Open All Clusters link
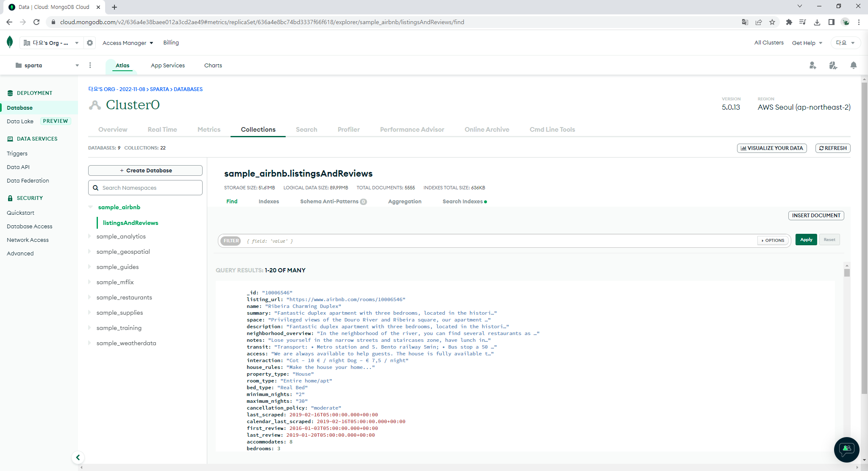The image size is (868, 471). [x=769, y=42]
